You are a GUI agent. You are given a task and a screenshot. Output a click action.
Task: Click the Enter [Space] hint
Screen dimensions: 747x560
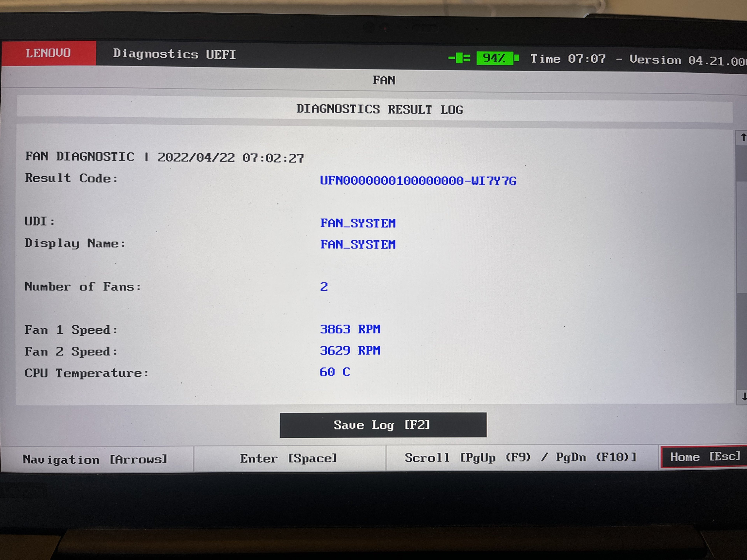(289, 458)
